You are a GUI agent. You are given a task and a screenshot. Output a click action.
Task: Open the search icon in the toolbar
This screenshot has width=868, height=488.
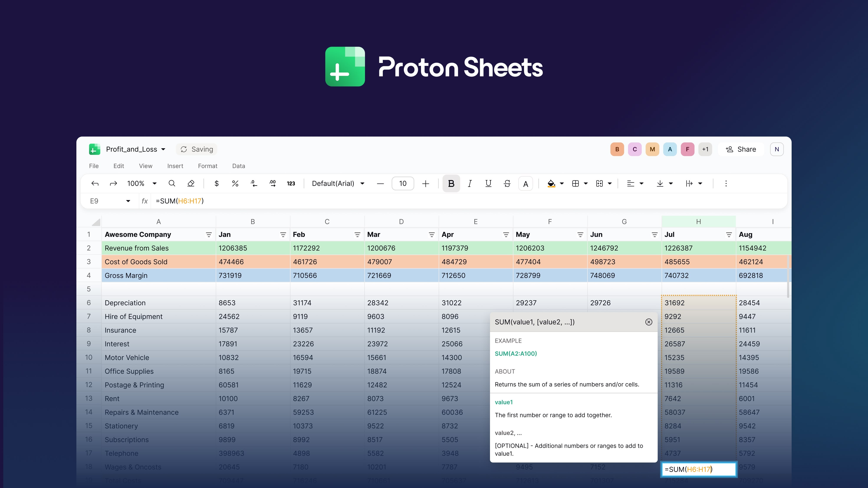click(x=172, y=183)
